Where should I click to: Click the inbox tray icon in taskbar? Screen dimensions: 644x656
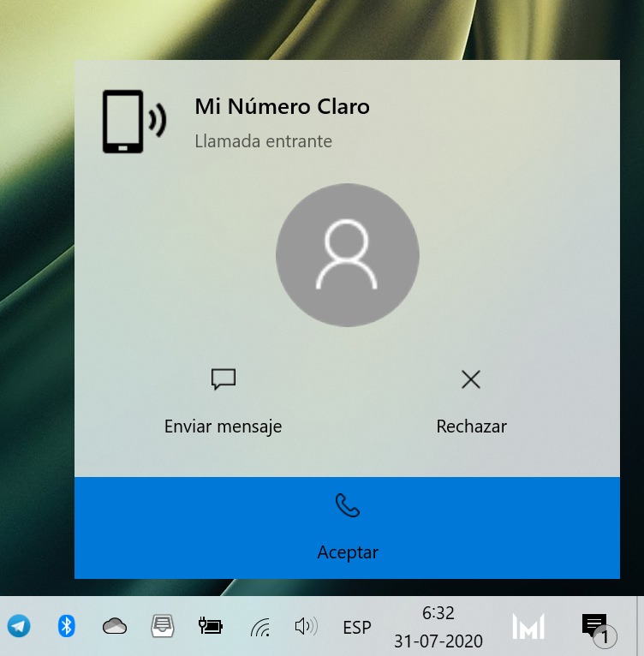(162, 626)
